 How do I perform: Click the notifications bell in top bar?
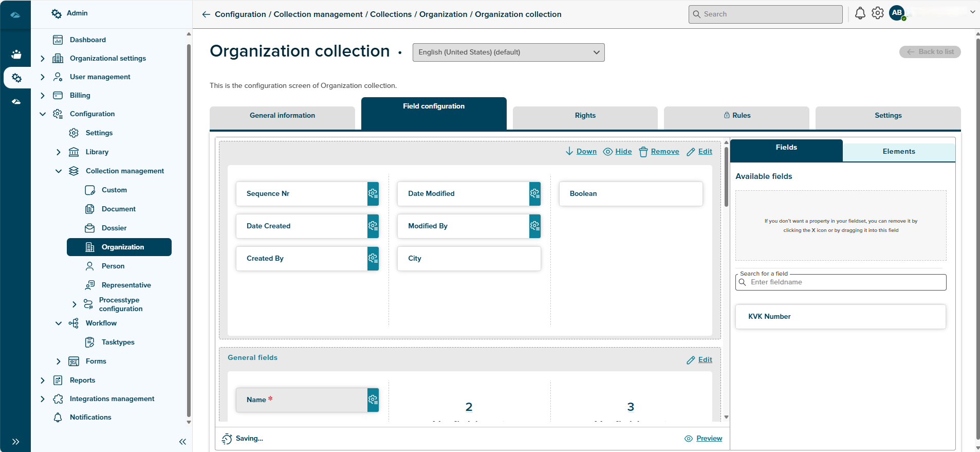click(x=860, y=13)
